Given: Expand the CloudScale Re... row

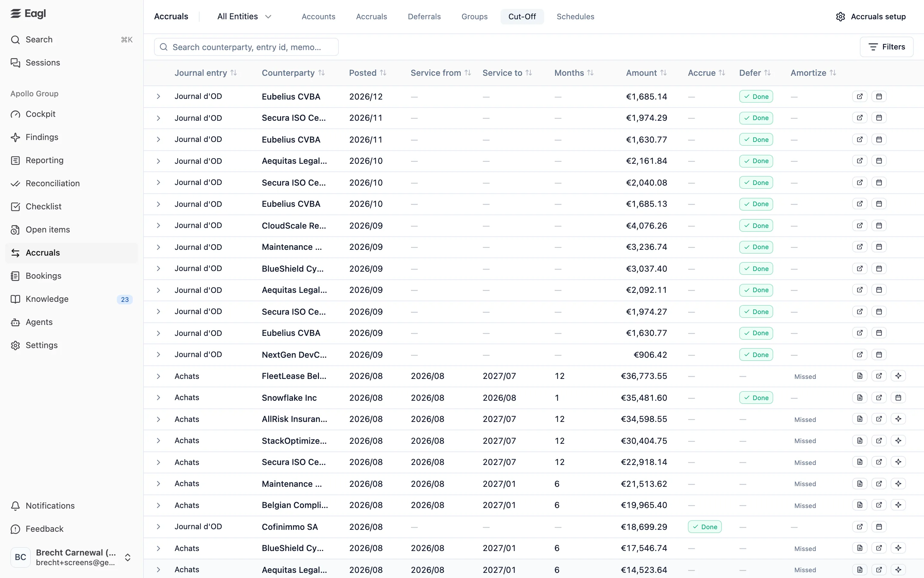Looking at the screenshot, I should pyautogui.click(x=158, y=225).
